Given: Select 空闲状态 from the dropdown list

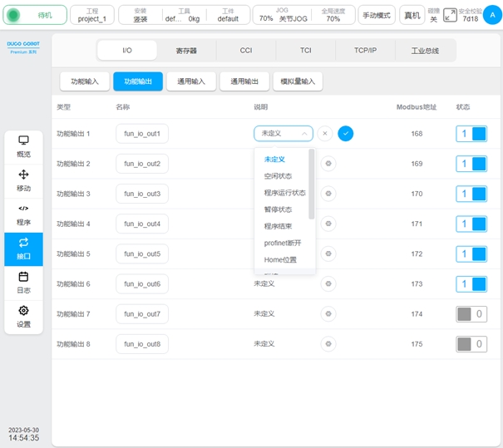Looking at the screenshot, I should click(x=278, y=176).
